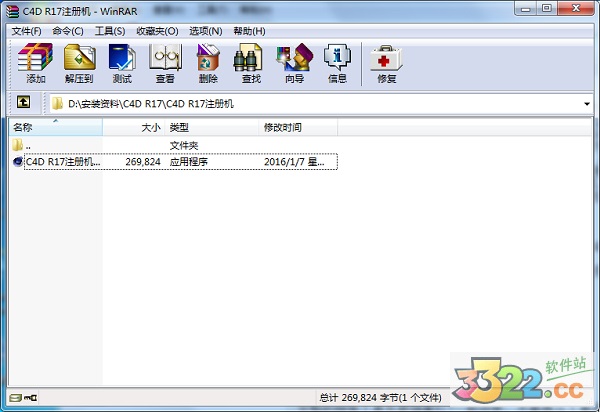The image size is (600, 412).
Task: Maximize the WinRAR window
Action: (x=548, y=8)
